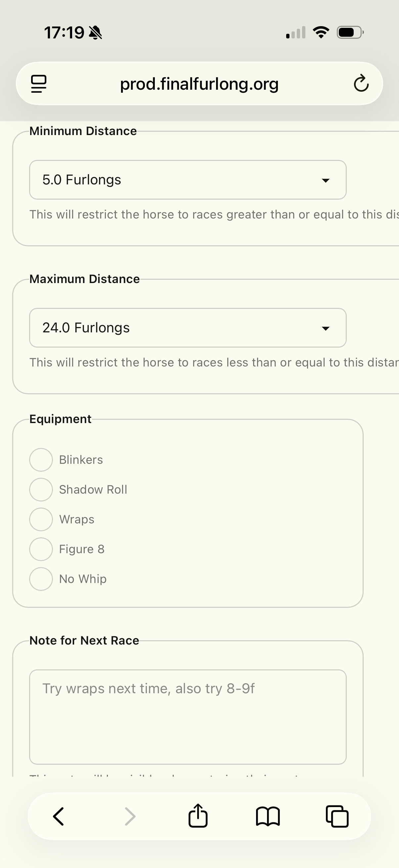Tap the Safari page reload icon
This screenshot has height=868, width=399.
[x=361, y=83]
